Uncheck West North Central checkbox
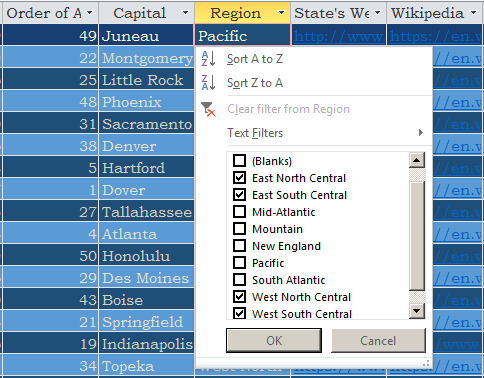This screenshot has height=378, width=484. pyautogui.click(x=239, y=297)
